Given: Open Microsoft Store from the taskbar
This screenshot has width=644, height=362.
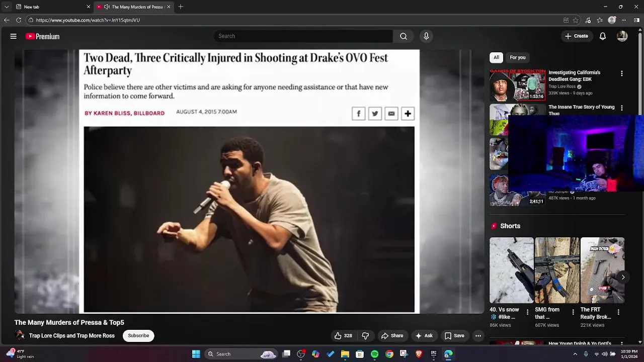Looking at the screenshot, I should 360,354.
